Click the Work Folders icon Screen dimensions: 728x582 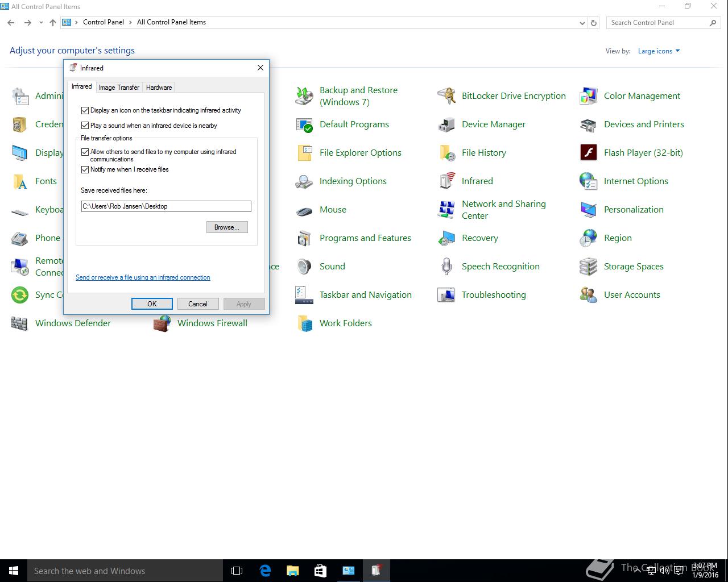pyautogui.click(x=304, y=323)
